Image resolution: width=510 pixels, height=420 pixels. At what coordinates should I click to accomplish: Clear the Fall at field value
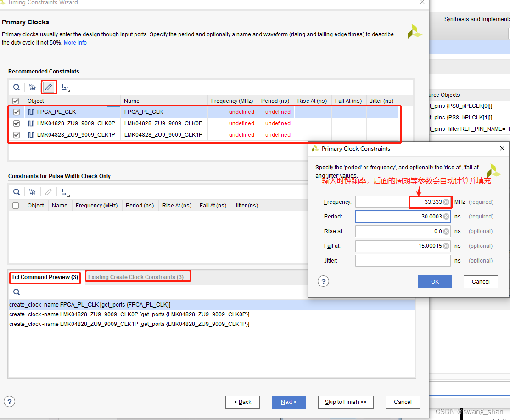(446, 246)
